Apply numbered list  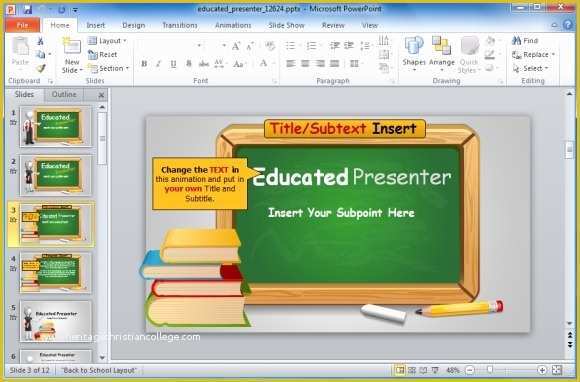tap(311, 46)
